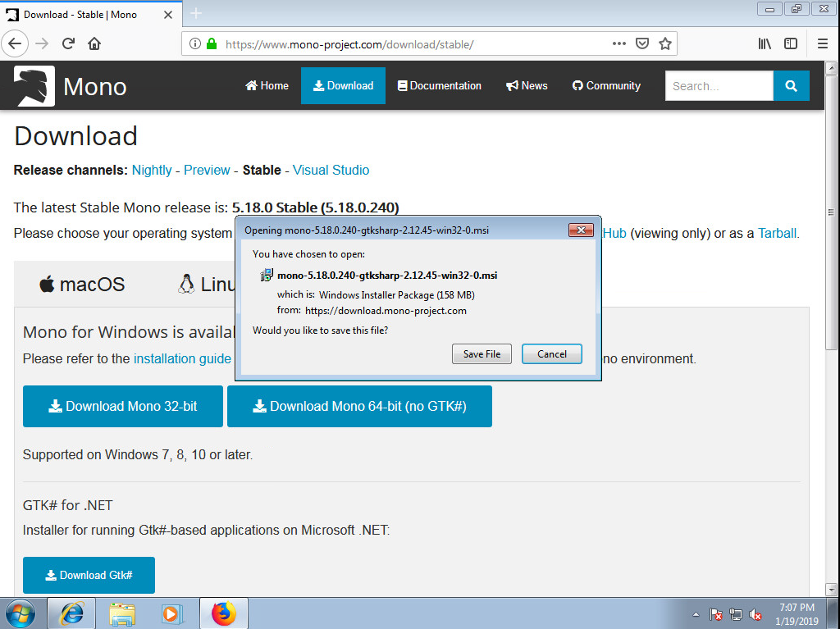Close the Download - Stable | Mono tab
The image size is (840, 629).
167,15
